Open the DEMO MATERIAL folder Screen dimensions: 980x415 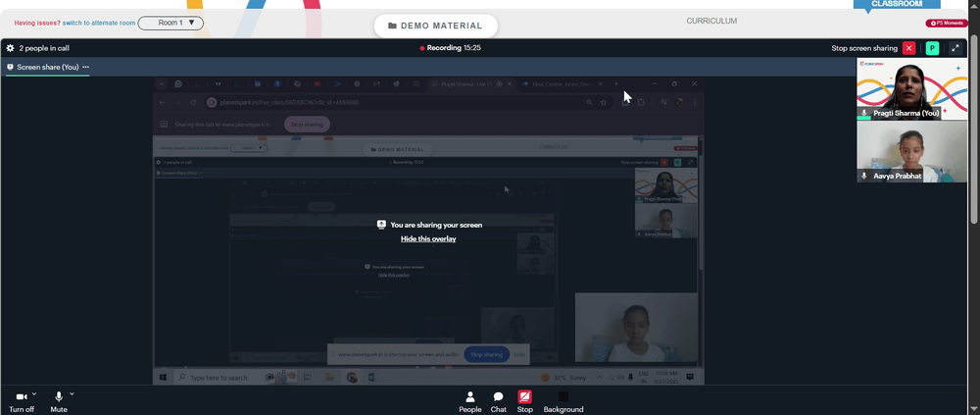tap(436, 26)
